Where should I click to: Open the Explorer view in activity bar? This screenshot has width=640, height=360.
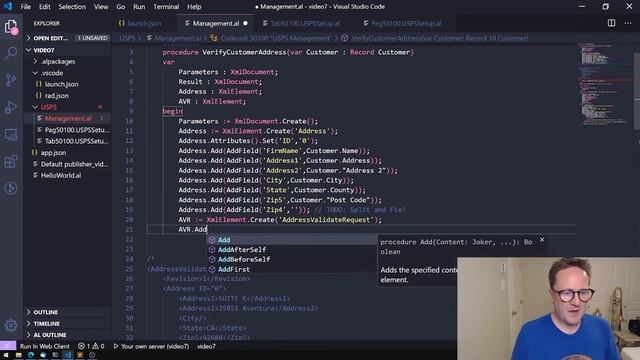tap(11, 27)
